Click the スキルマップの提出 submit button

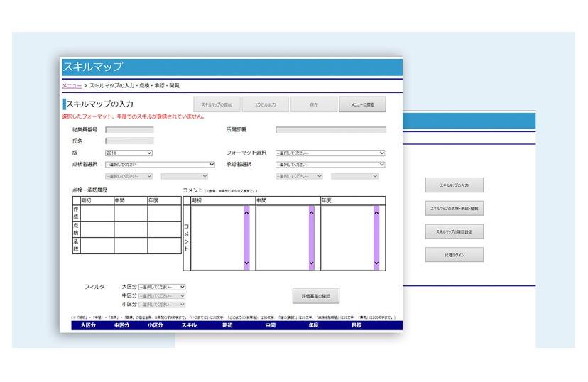[217, 105]
